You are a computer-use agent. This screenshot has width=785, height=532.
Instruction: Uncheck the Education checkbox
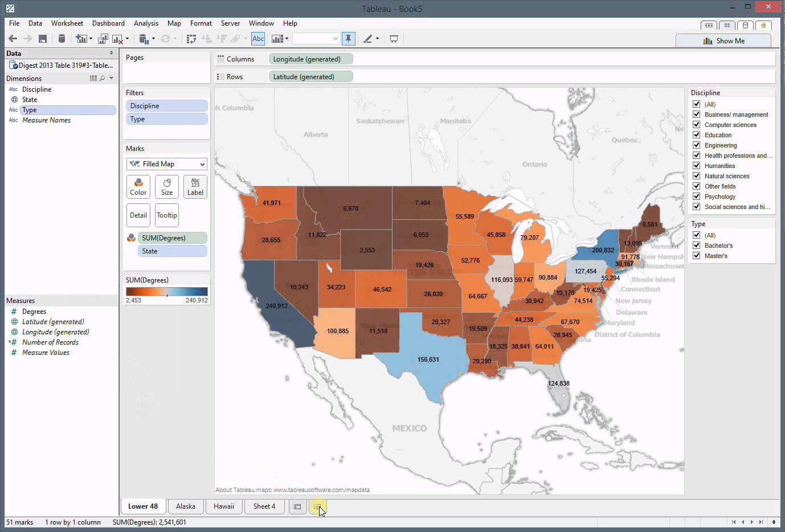point(696,135)
